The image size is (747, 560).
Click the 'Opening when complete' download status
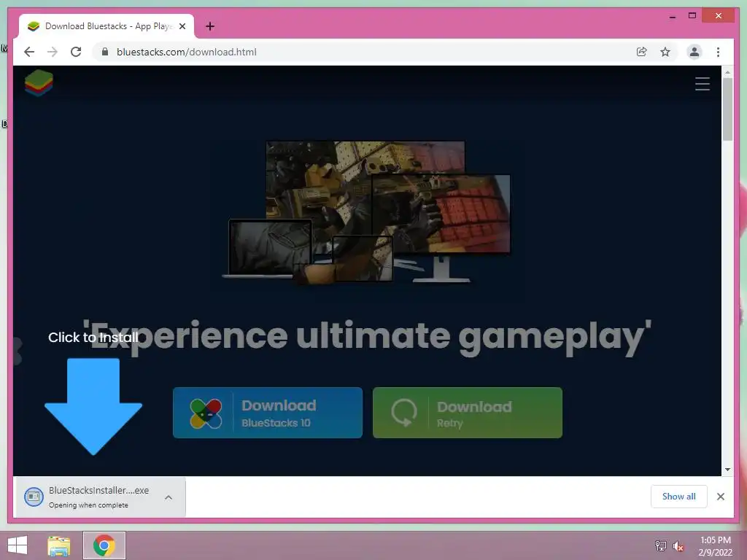(x=88, y=505)
